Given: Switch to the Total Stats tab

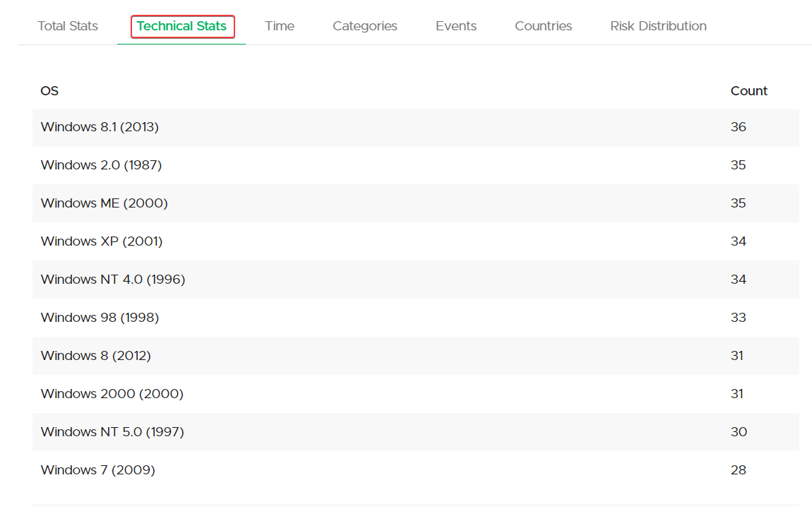Looking at the screenshot, I should coord(68,26).
